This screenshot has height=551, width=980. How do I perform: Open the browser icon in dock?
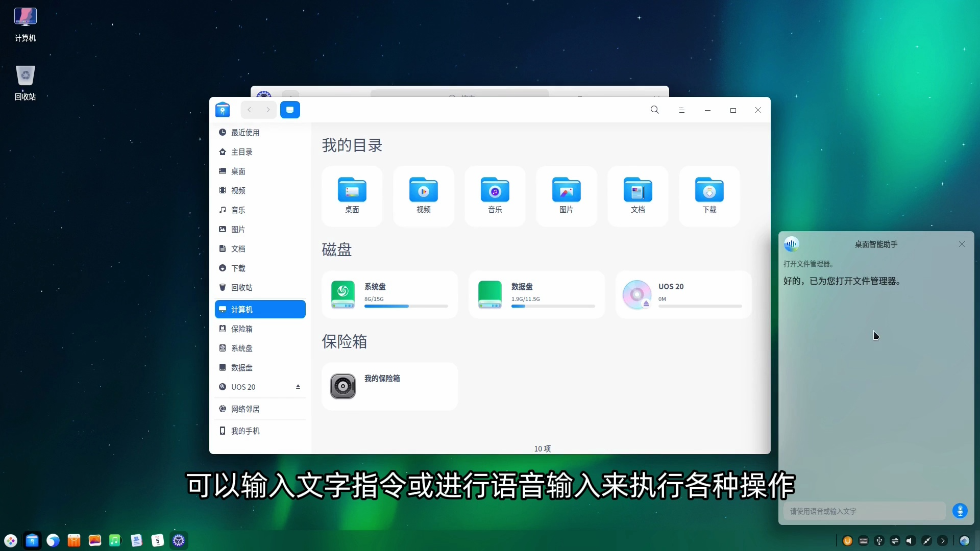coord(53,540)
